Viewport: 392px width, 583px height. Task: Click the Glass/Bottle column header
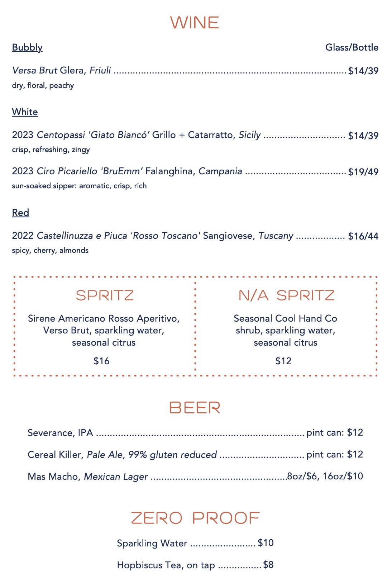tap(352, 47)
